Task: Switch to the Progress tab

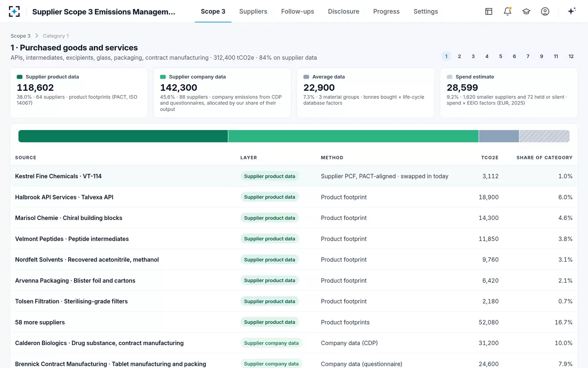Action: [x=386, y=11]
